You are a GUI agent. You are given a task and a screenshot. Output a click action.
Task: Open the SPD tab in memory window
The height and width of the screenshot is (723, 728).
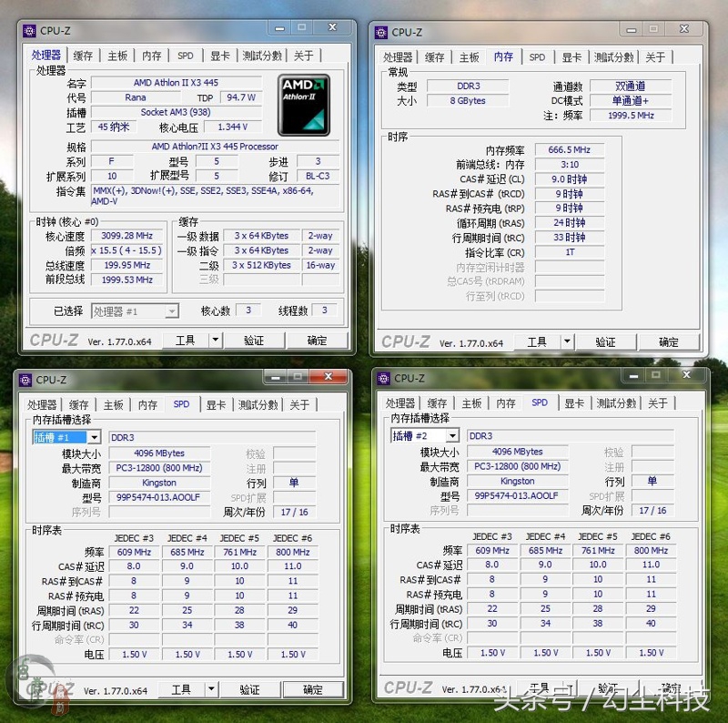coord(537,56)
